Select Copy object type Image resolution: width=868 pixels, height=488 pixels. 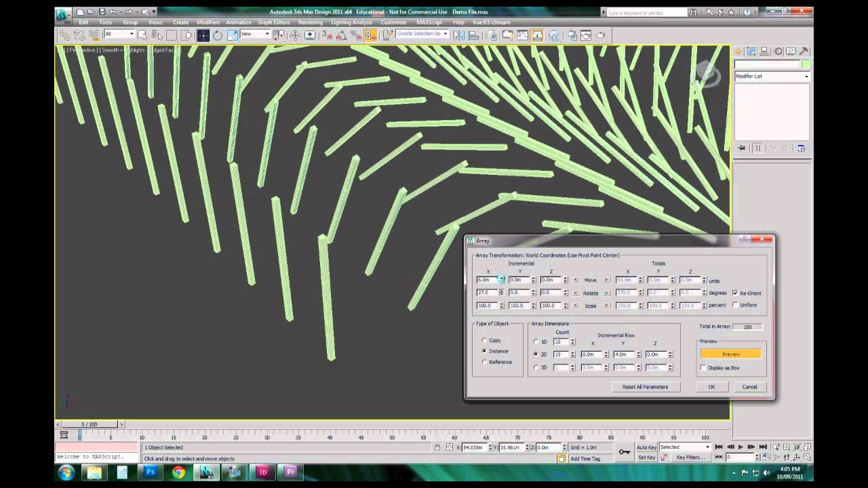click(484, 340)
